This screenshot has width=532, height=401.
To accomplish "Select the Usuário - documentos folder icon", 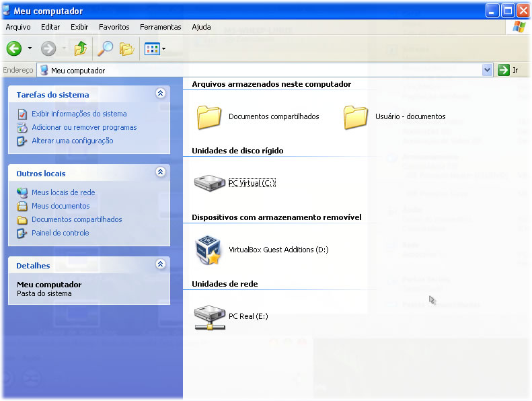I will pos(355,117).
